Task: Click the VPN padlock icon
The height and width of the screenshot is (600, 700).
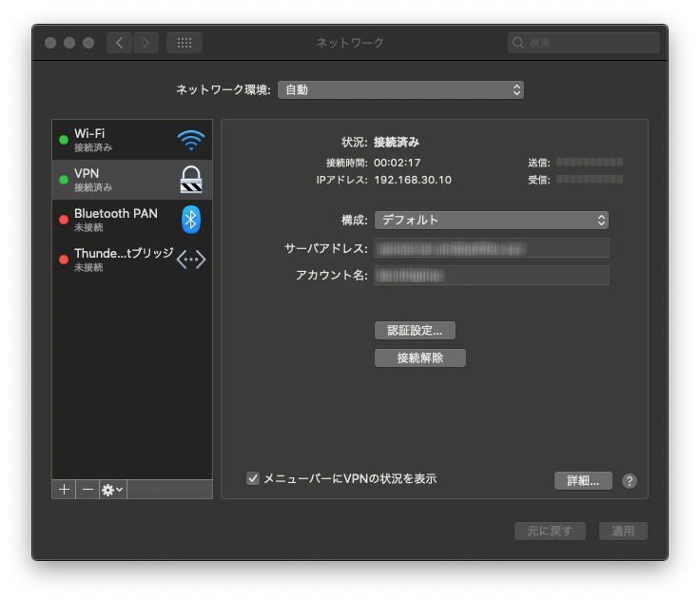Action: click(191, 180)
